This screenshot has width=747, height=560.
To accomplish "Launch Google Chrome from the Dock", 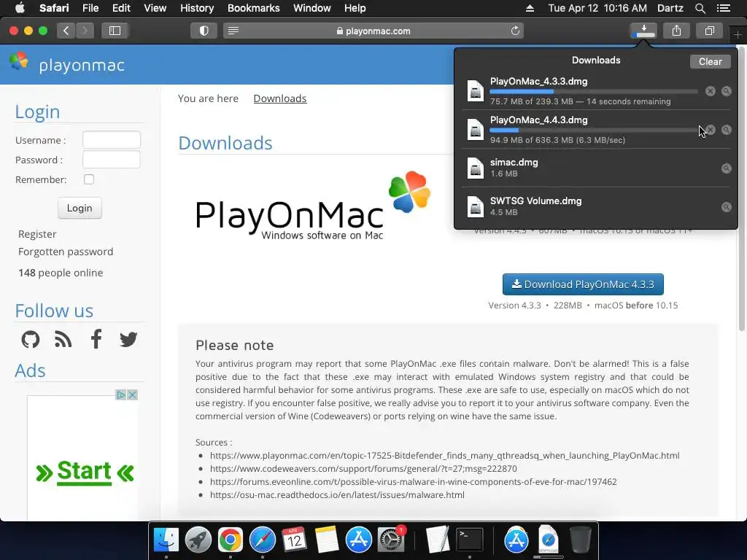I will [x=231, y=540].
